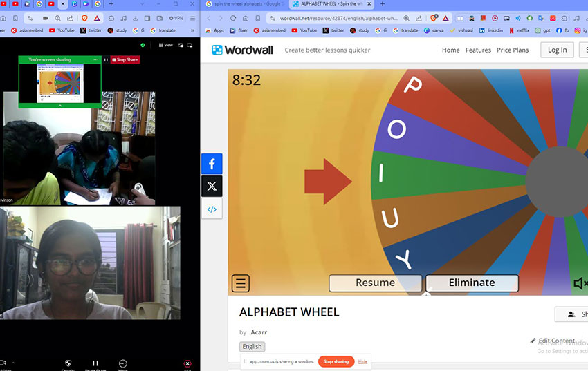Toggle the sidebar in the left browser
The height and width of the screenshot is (371, 588).
point(147,18)
